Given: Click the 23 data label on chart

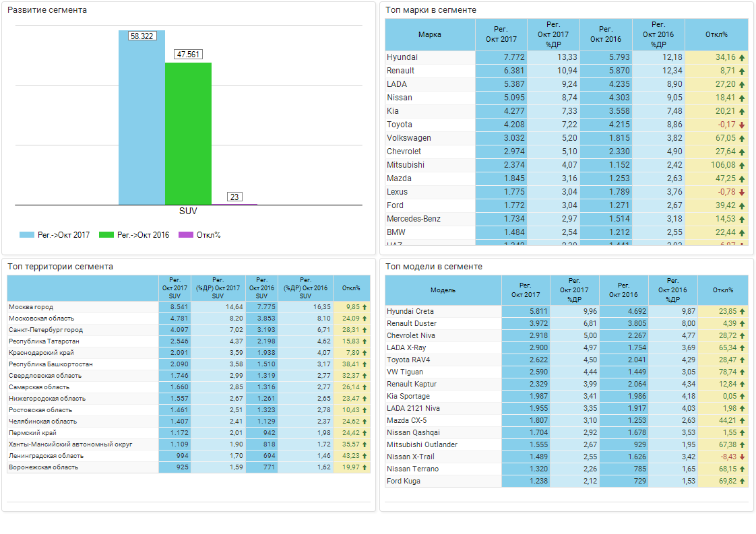Looking at the screenshot, I should [234, 197].
